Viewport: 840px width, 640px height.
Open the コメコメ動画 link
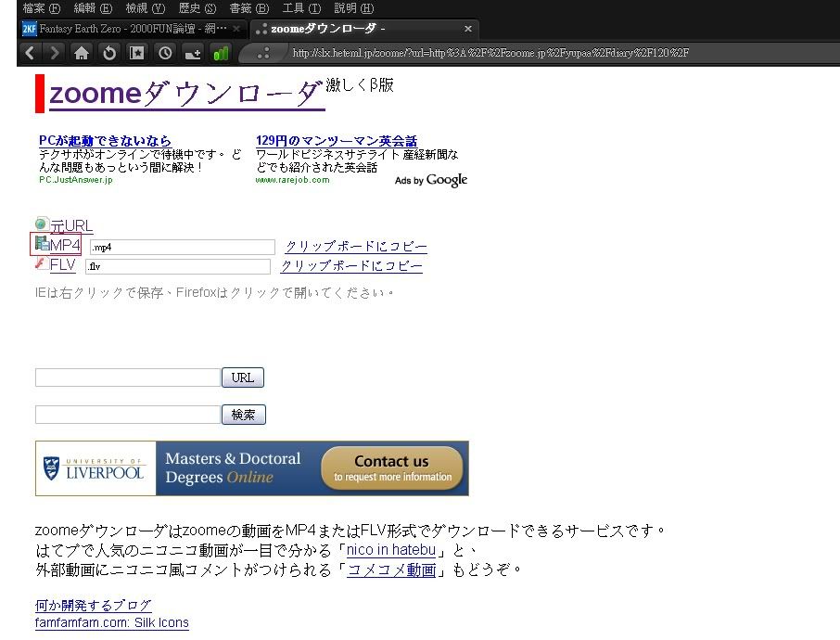[x=391, y=570]
